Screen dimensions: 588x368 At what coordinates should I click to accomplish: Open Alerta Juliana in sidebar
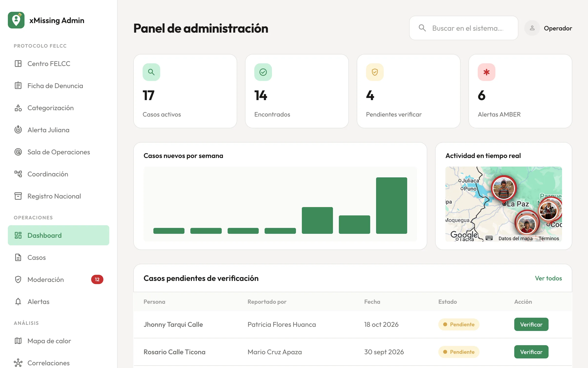[x=58, y=130]
